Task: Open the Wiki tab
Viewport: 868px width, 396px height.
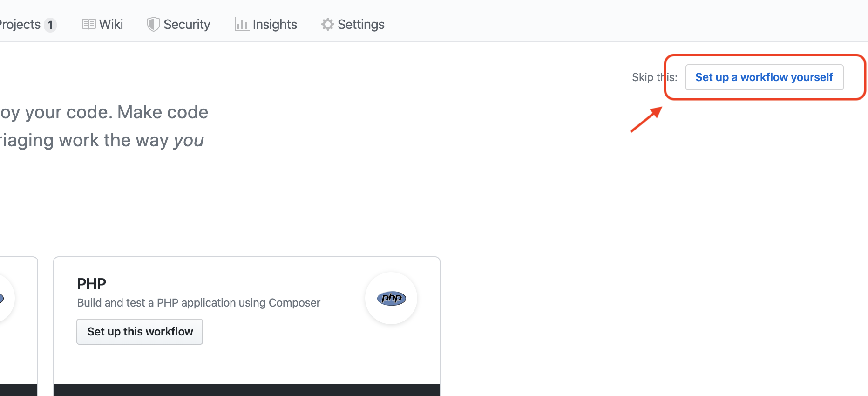Action: pyautogui.click(x=109, y=24)
